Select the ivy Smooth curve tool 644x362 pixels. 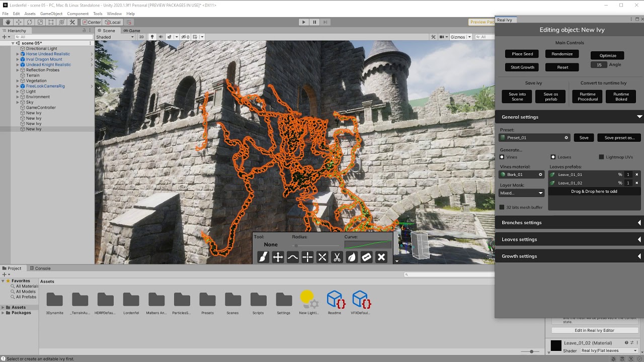(x=292, y=257)
